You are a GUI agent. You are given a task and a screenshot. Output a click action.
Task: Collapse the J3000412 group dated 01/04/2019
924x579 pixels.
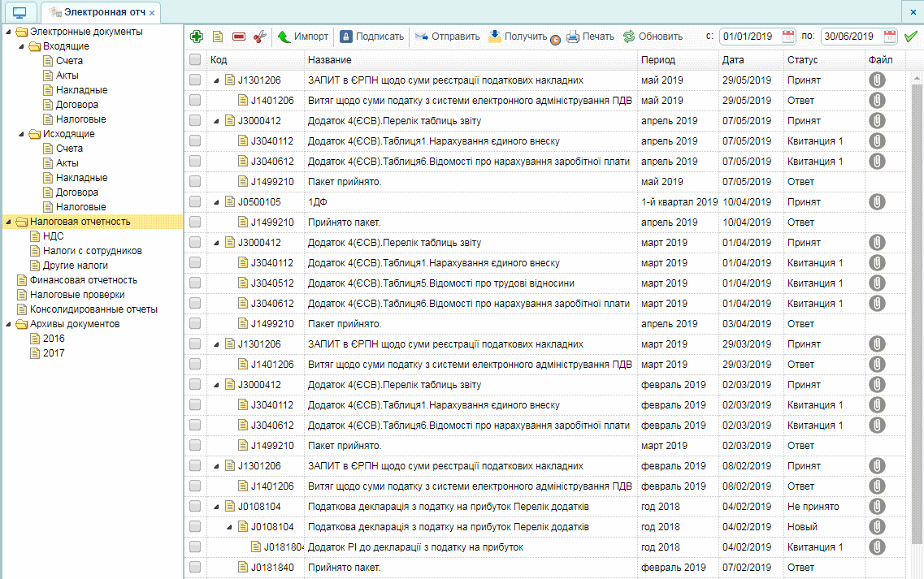(x=216, y=244)
